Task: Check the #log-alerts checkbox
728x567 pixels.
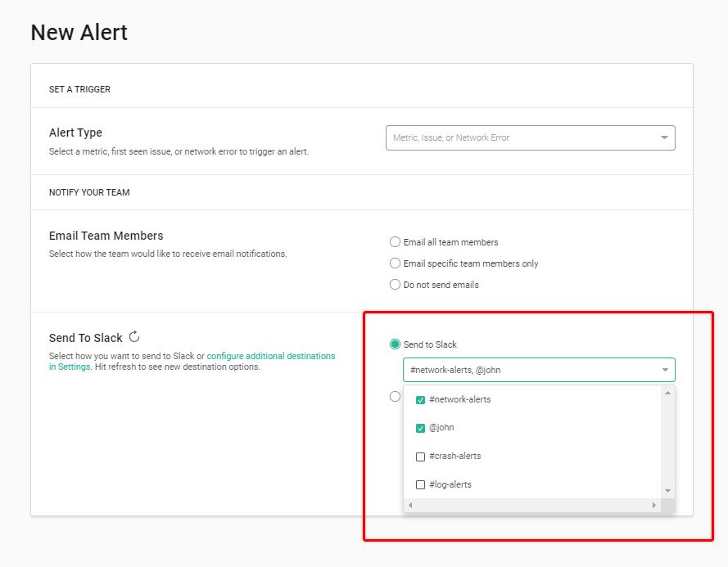Action: click(420, 485)
